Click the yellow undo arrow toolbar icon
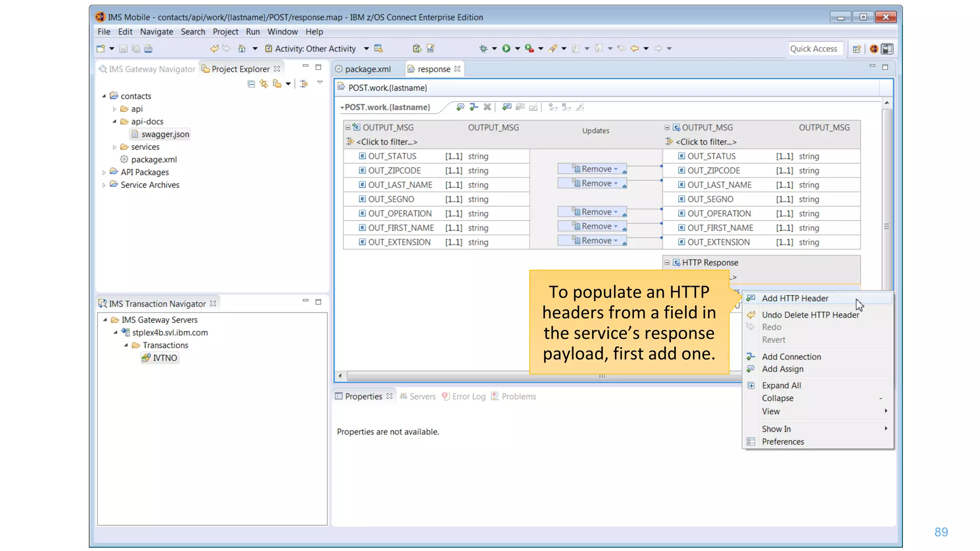980x551 pixels. 214,48
